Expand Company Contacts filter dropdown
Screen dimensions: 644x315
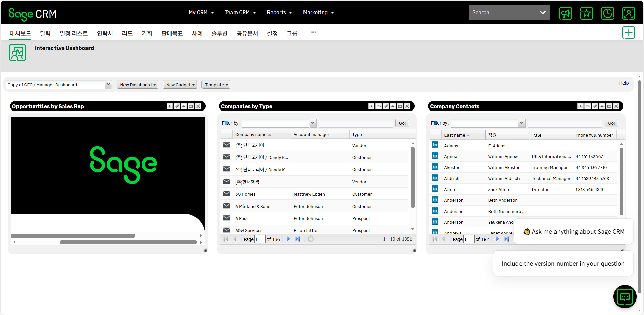click(x=522, y=123)
